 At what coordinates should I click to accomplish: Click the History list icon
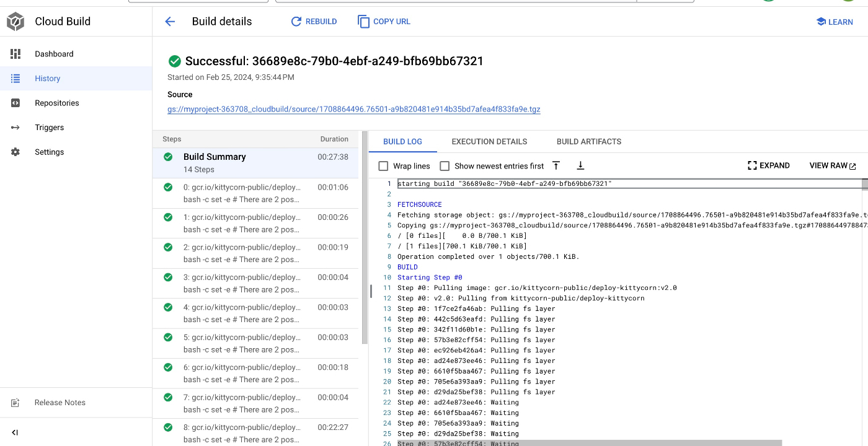15,79
